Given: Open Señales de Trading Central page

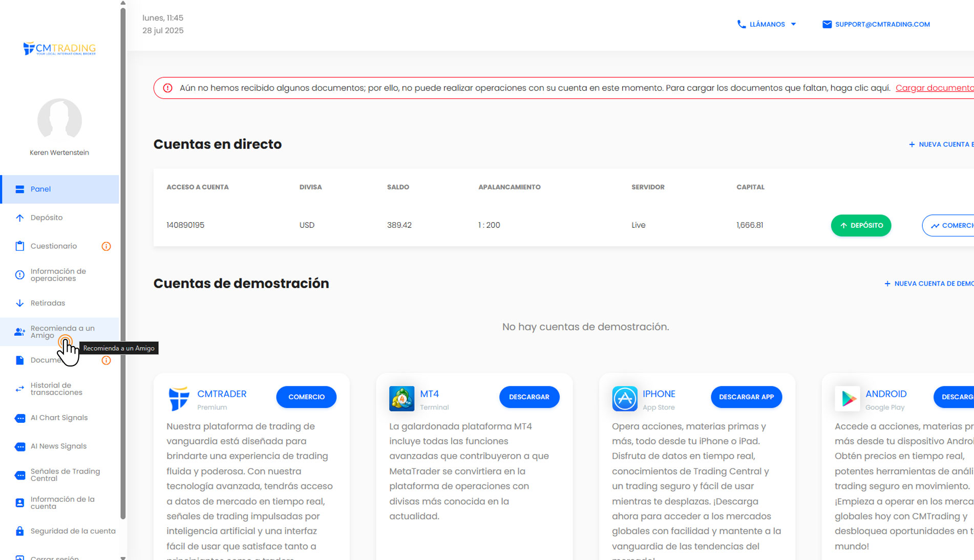Looking at the screenshot, I should click(x=60, y=475).
